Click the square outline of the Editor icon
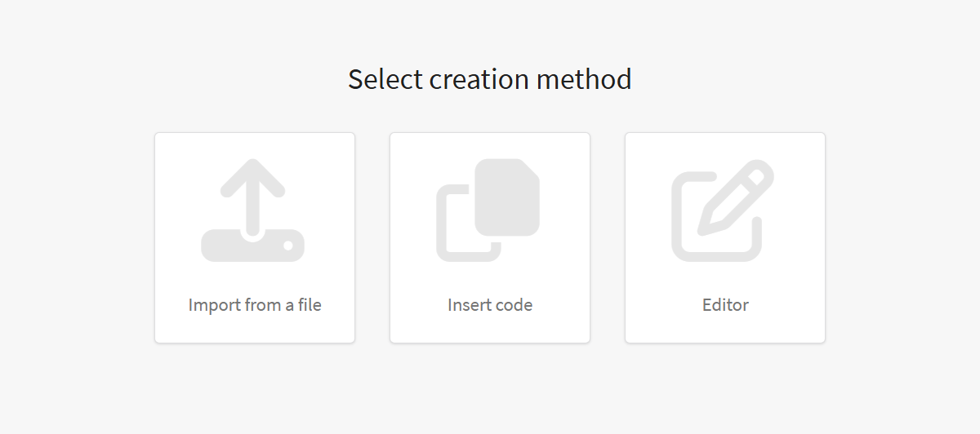 (716, 217)
